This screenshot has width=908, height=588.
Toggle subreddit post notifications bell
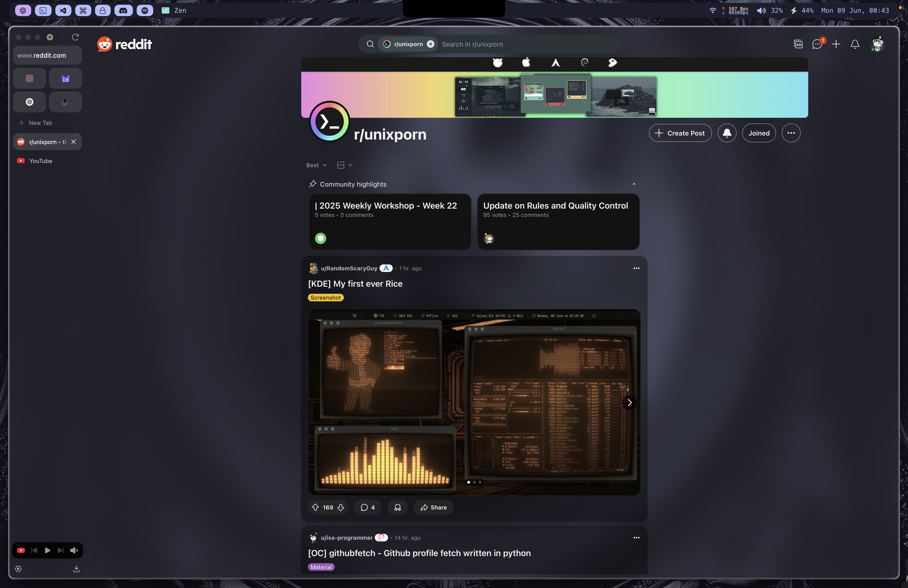(726, 133)
